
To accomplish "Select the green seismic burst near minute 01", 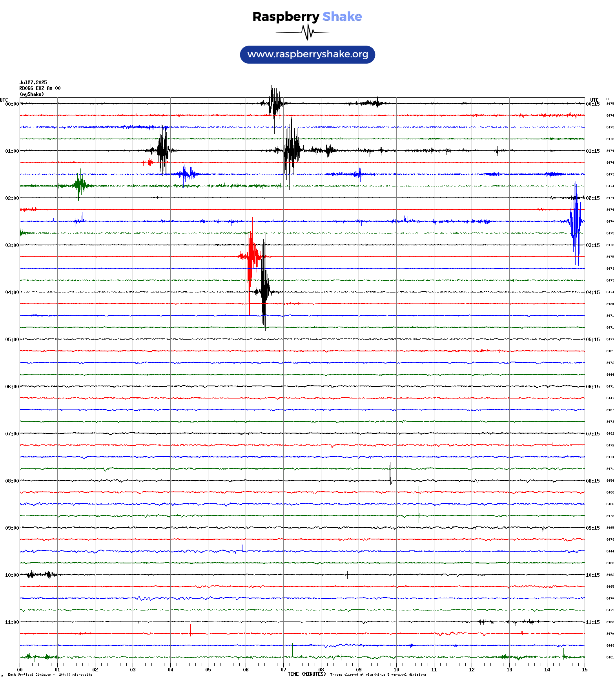I will click(x=80, y=185).
